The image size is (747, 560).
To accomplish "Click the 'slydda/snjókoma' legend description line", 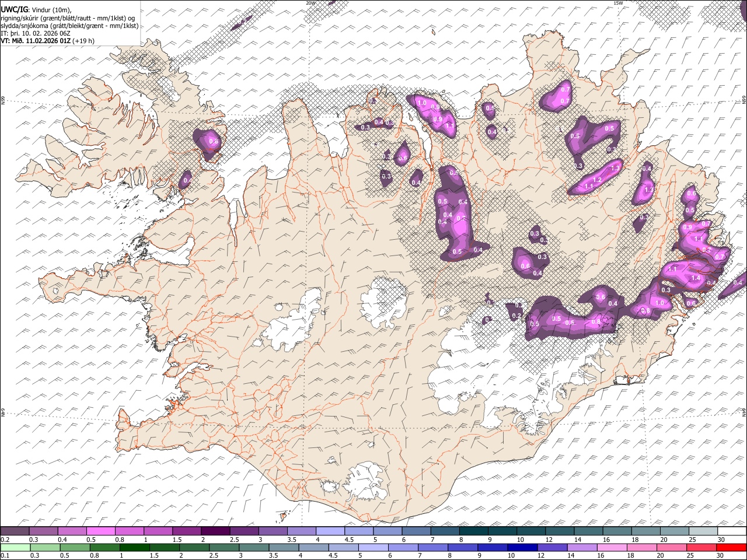I will (70, 26).
